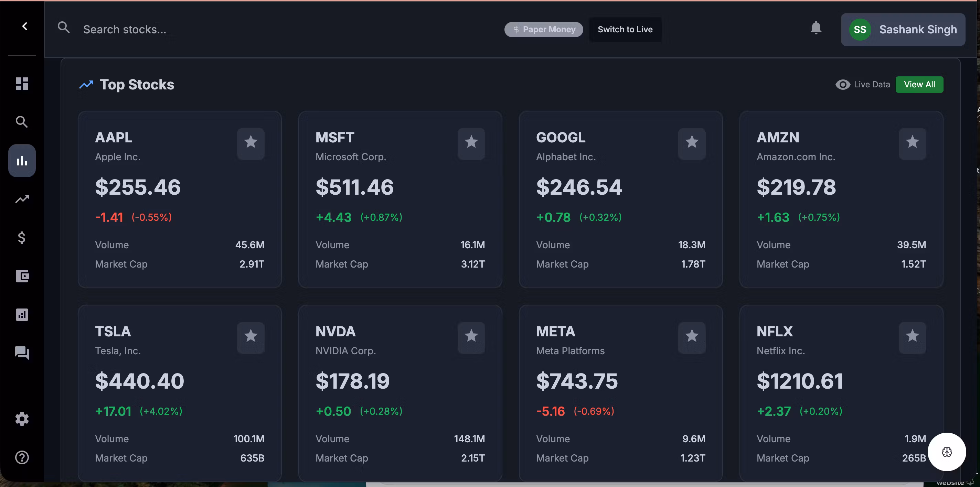980x487 pixels.
Task: Click the NVDA ticker heading
Action: pyautogui.click(x=335, y=332)
